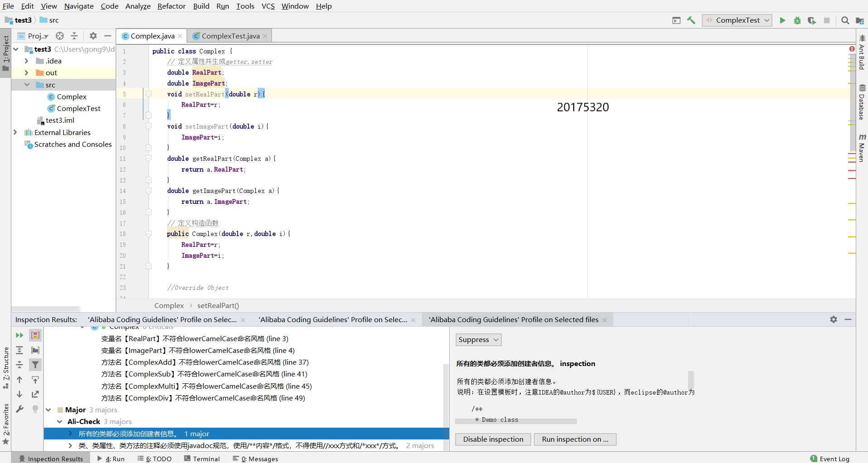Open the Suppress dropdown
Viewport: 868px width, 463px height.
(479, 340)
